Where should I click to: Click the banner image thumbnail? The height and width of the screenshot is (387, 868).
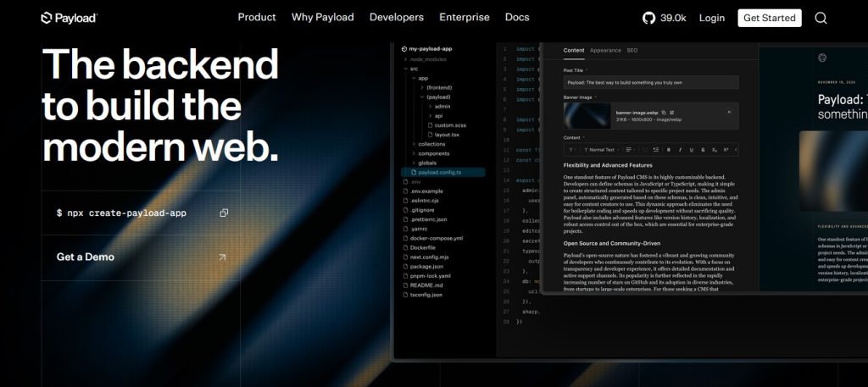pyautogui.click(x=587, y=115)
